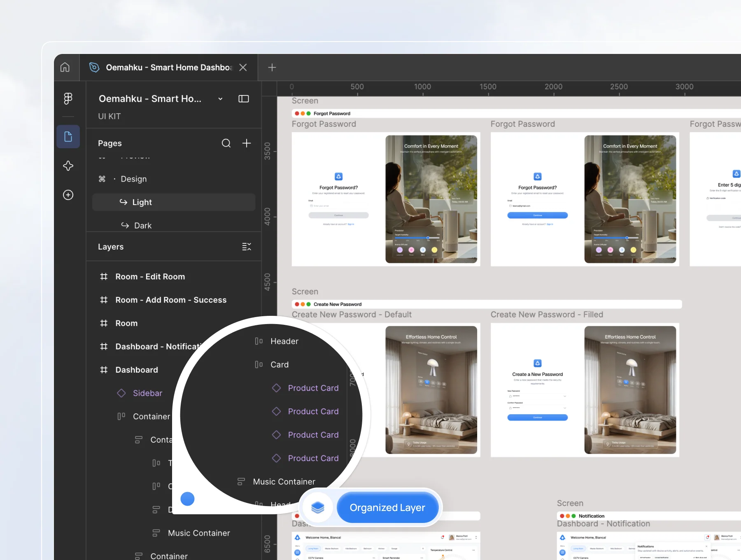Viewport: 741px width, 560px height.
Task: Select the file pages sidebar icon
Action: click(68, 137)
